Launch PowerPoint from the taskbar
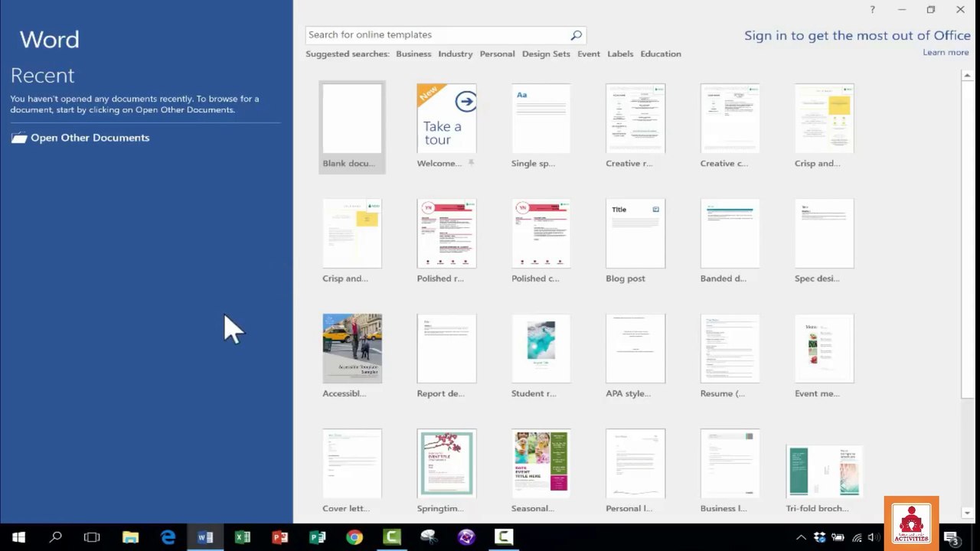 pyautogui.click(x=279, y=537)
